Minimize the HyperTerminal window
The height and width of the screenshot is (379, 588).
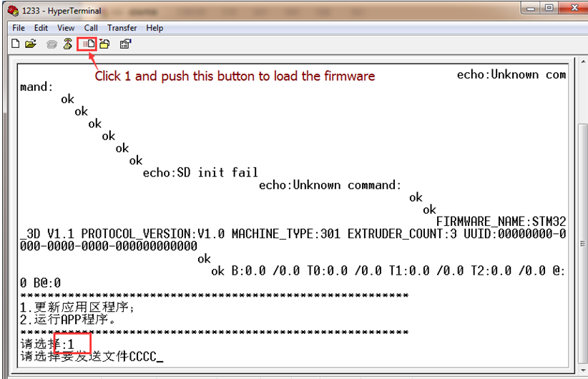click(531, 9)
